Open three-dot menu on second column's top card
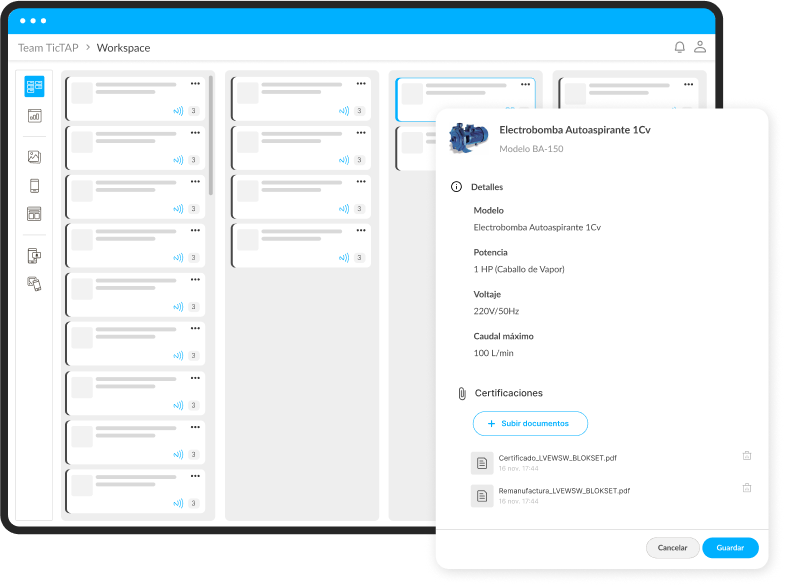 (360, 84)
